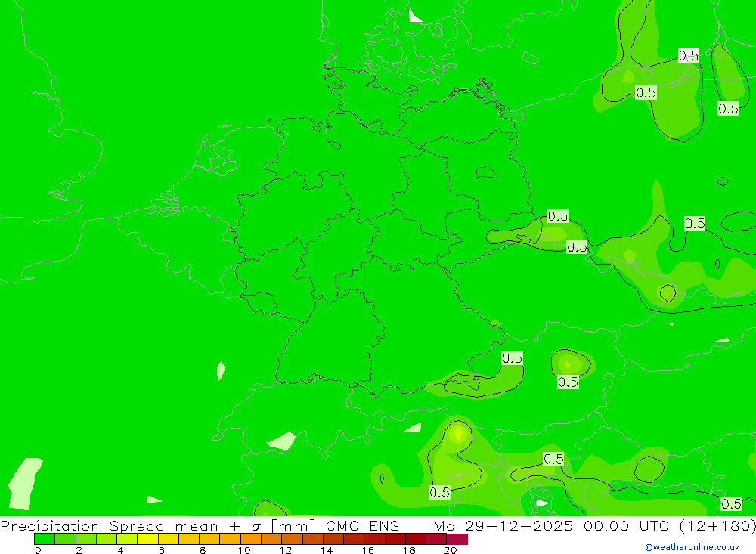Pick the crimson final swatch past 20

tap(457, 539)
